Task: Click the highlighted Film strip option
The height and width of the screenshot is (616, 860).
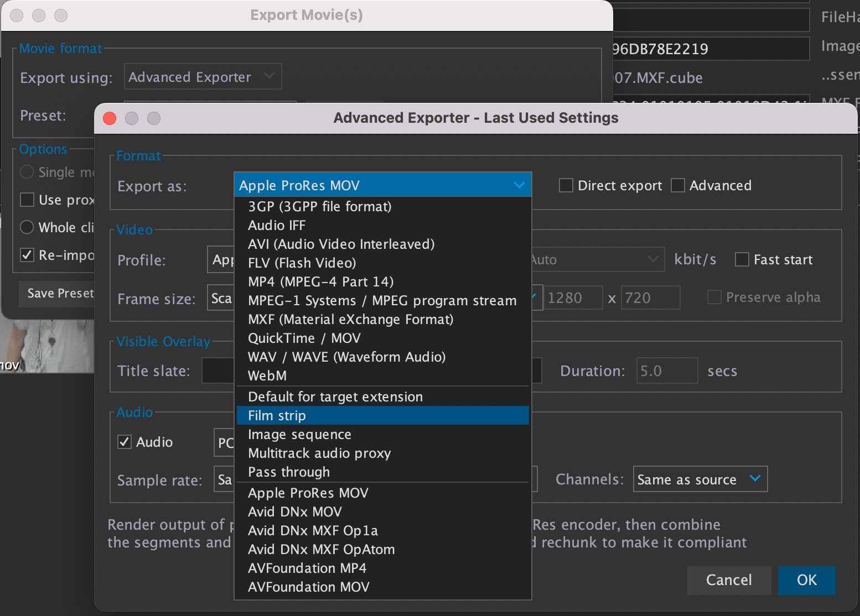Action: coord(382,415)
